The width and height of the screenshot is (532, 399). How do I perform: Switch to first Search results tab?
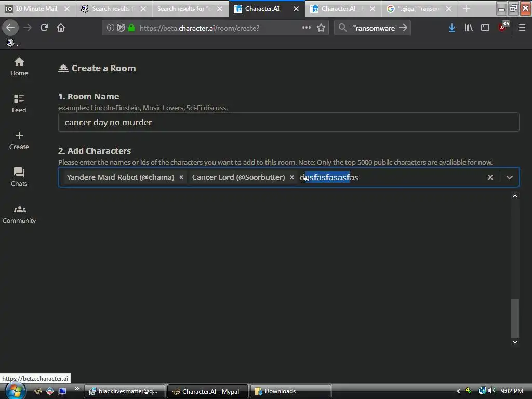click(111, 9)
